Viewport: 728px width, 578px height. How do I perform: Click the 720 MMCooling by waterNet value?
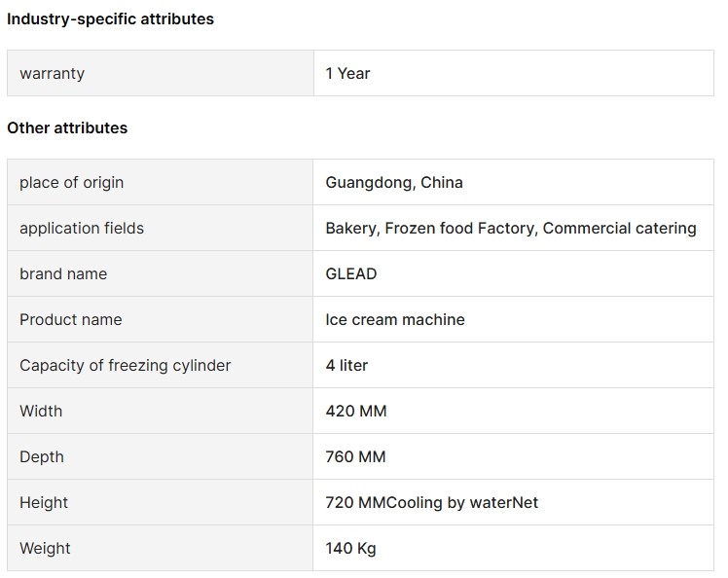[432, 502]
